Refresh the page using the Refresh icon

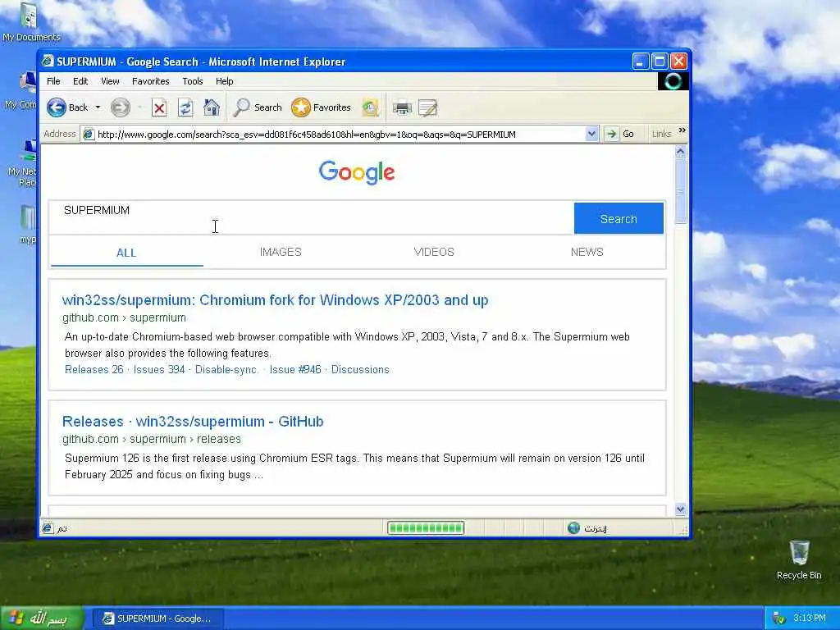[x=185, y=107]
